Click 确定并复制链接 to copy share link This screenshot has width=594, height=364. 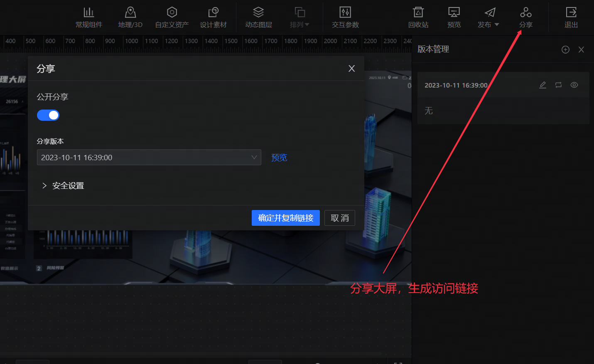pyautogui.click(x=285, y=218)
